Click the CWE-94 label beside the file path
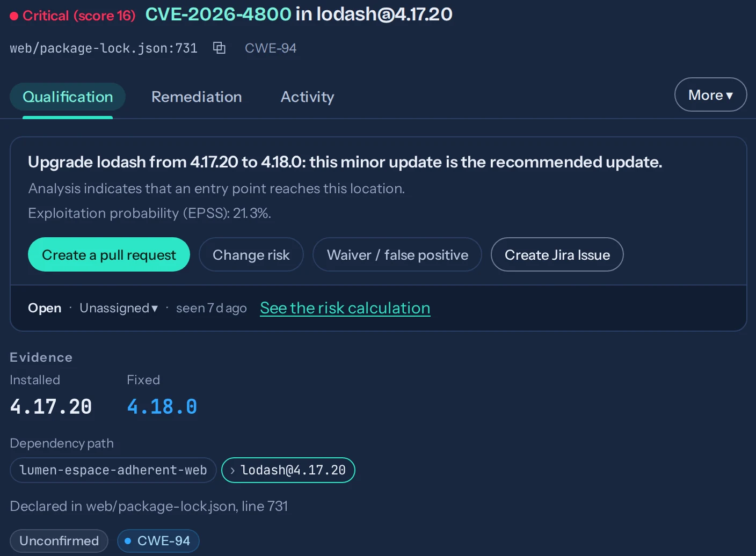 pyautogui.click(x=271, y=48)
